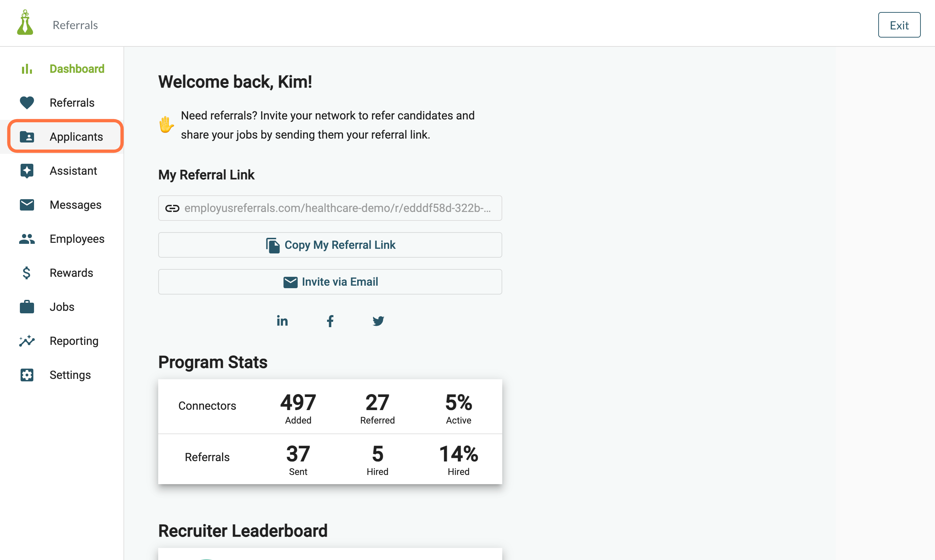This screenshot has width=935, height=560.
Task: Click the Referrals header title text
Action: click(x=75, y=25)
